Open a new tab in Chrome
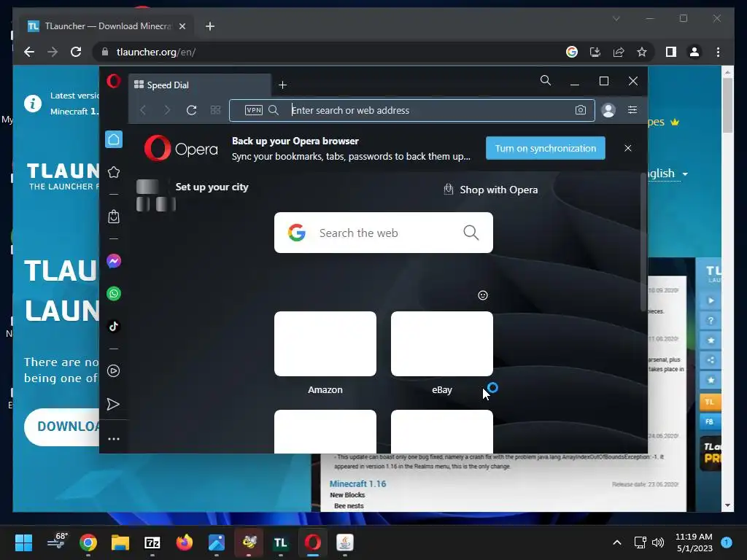This screenshot has height=560, width=747. click(209, 26)
